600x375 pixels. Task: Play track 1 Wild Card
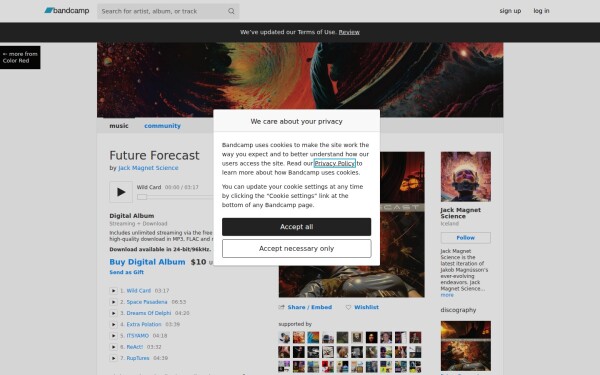click(x=113, y=291)
